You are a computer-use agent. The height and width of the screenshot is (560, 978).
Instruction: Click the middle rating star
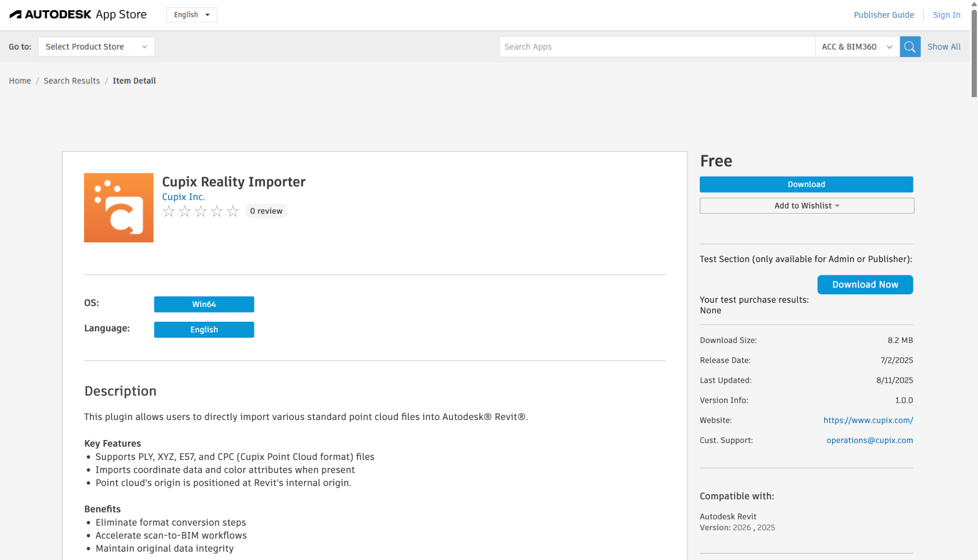[x=201, y=211]
